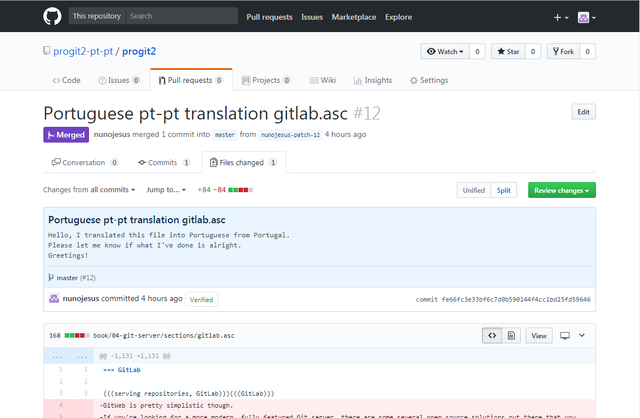Click the file diffstat squares beside 168

(x=77, y=336)
